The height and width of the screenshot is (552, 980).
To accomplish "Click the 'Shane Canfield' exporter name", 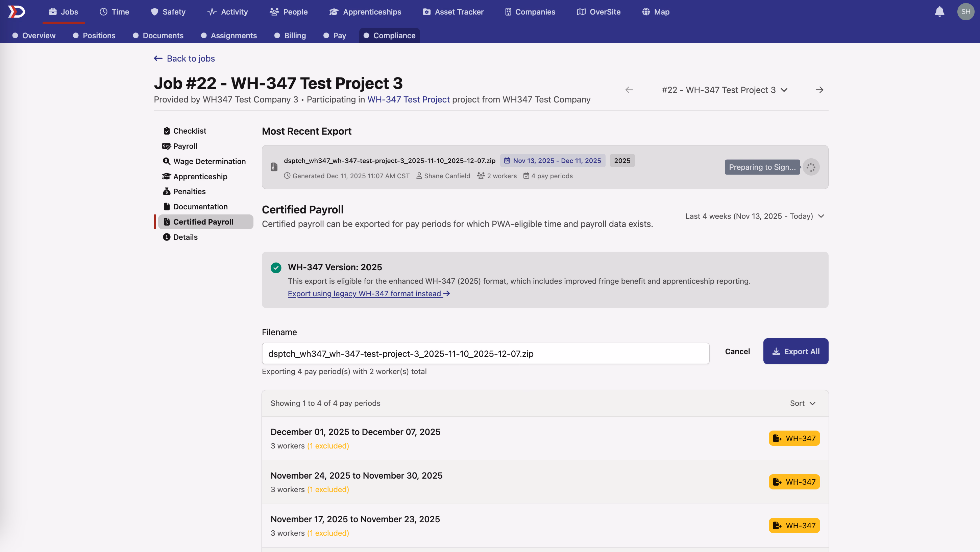I will tap(447, 176).
